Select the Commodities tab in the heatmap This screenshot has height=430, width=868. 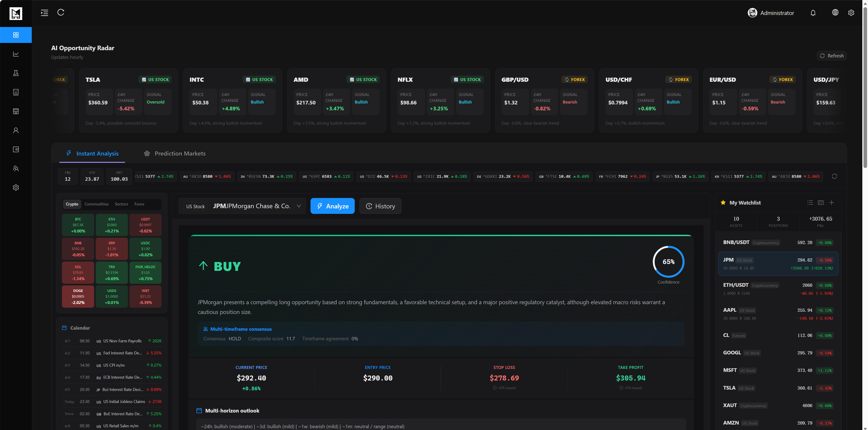pyautogui.click(x=96, y=204)
